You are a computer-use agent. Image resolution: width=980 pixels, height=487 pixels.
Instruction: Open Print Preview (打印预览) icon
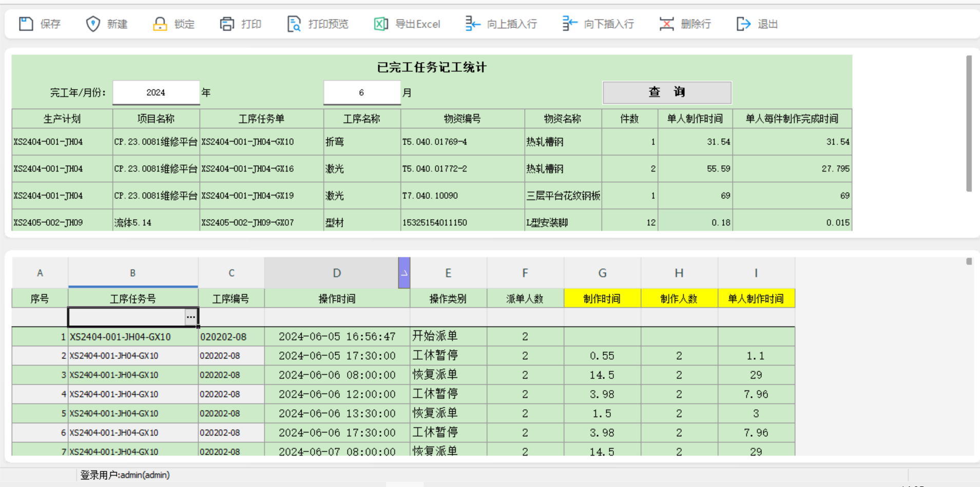tap(294, 24)
